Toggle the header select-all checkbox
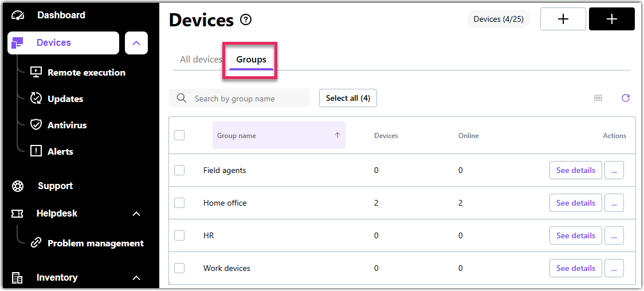Screen dimensions: 644x291 [x=179, y=135]
